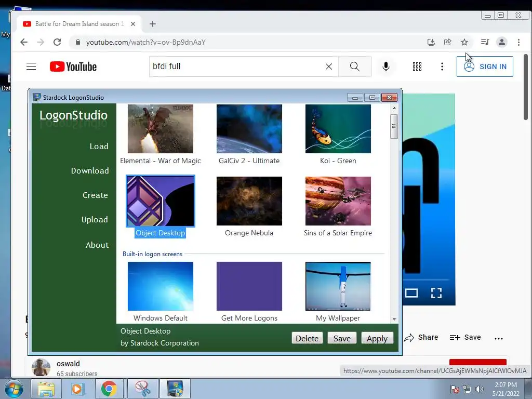This screenshot has width=532, height=399.
Task: Click the YouTube search magnifier button
Action: [354, 66]
